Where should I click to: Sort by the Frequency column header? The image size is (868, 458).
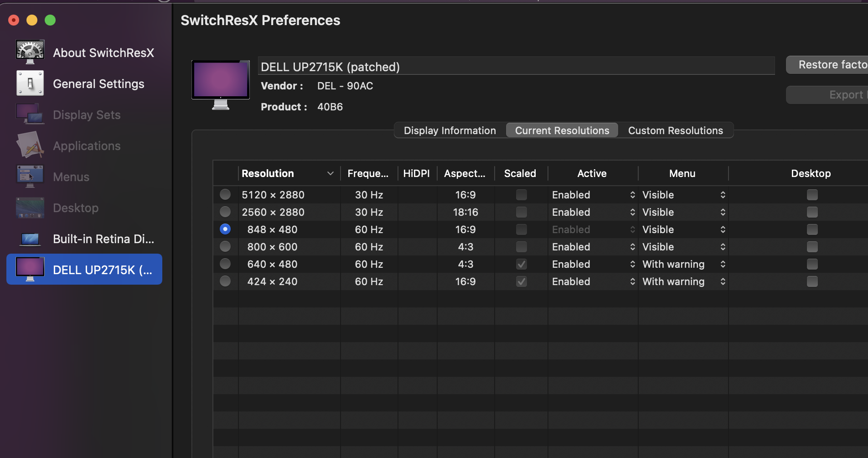pos(368,173)
